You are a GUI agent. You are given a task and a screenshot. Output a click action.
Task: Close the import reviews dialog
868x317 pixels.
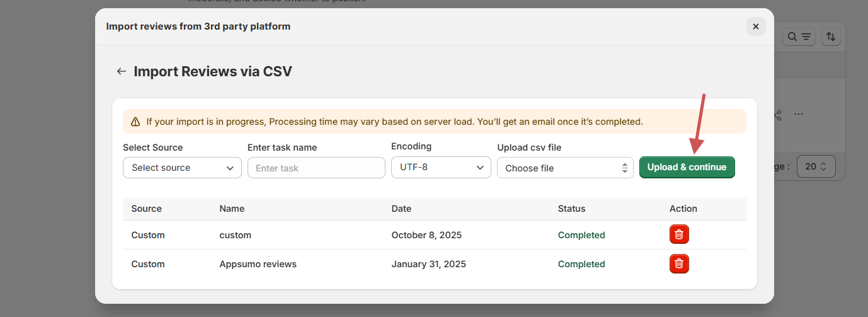pyautogui.click(x=756, y=26)
